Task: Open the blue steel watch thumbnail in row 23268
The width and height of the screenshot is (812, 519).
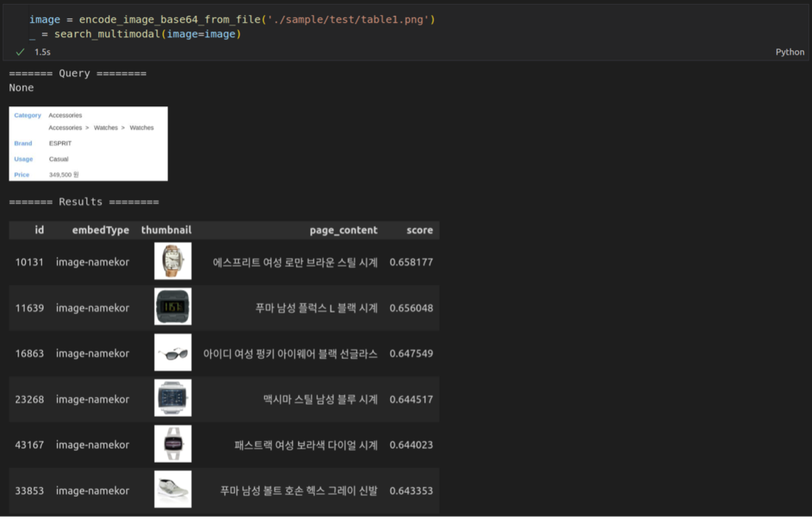Action: [x=173, y=398]
